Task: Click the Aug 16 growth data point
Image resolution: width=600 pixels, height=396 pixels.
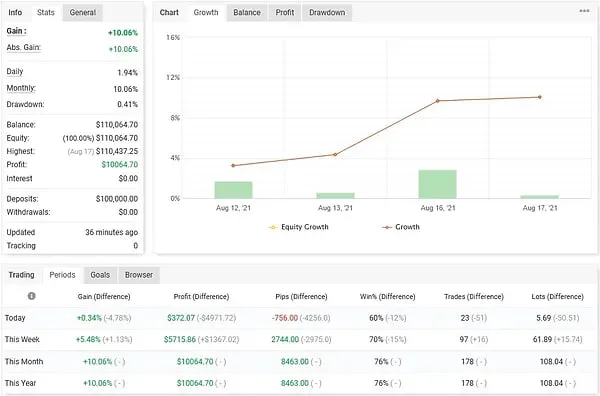Action: [438, 101]
